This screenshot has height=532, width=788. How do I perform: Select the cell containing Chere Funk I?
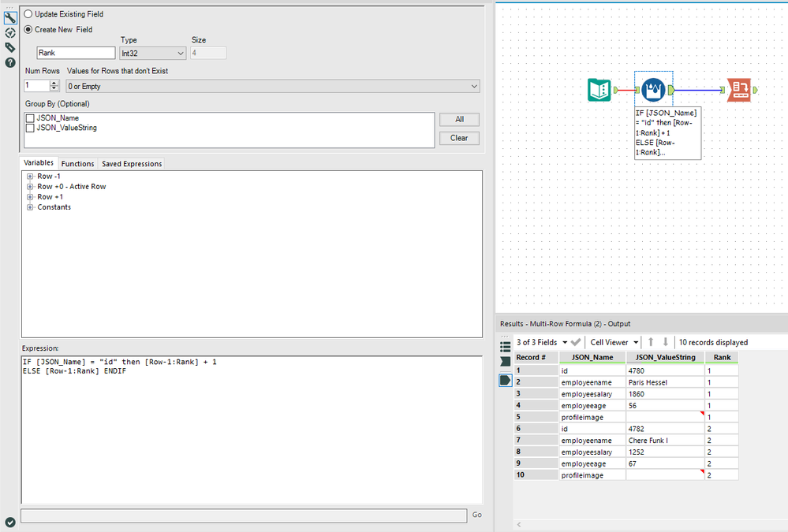[x=666, y=441]
